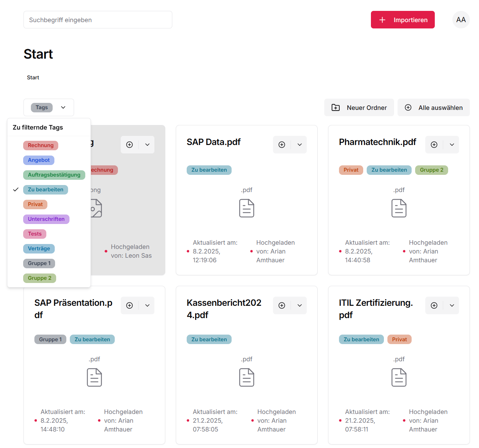Image resolution: width=479 pixels, height=448 pixels.
Task: Enable the Rechnung tag filter
Action: (41, 145)
